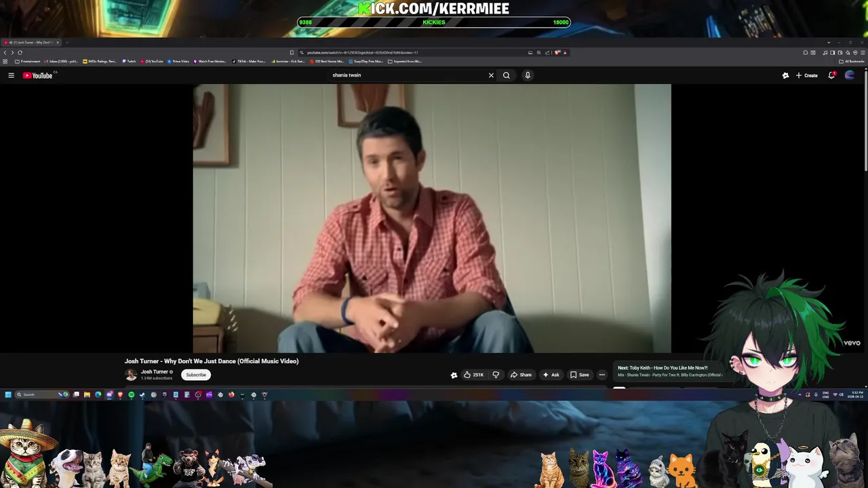Open the Soap2Day Free Movies bookmark
The image size is (868, 488).
pos(366,61)
